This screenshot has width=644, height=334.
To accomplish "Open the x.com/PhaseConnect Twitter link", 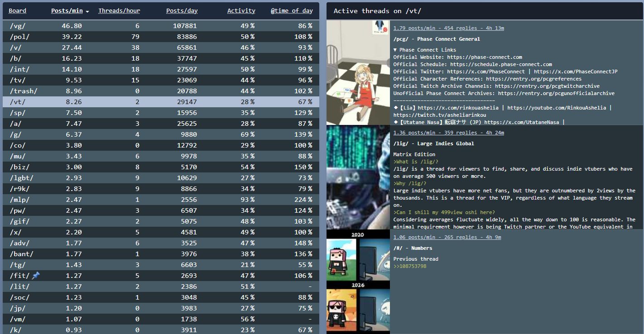I will click(x=486, y=72).
